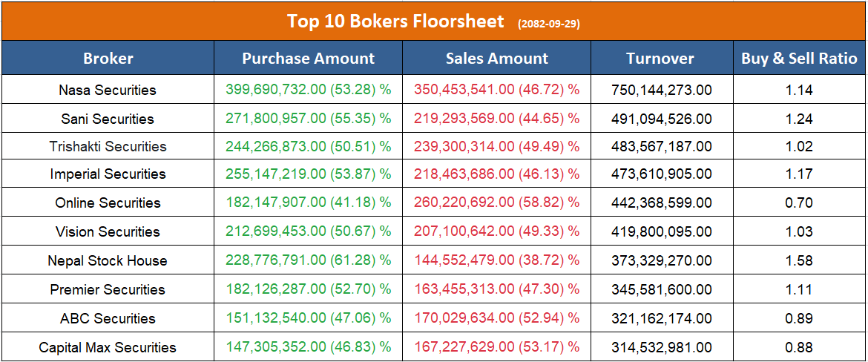Click the Purchase Amount column header
The image size is (868, 362).
coord(309,59)
